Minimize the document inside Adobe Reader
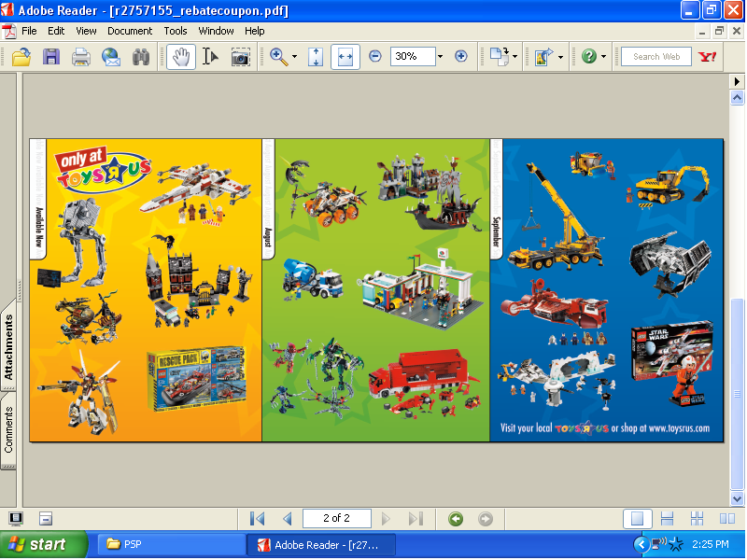Screen dimensions: 747x560 coord(702,32)
